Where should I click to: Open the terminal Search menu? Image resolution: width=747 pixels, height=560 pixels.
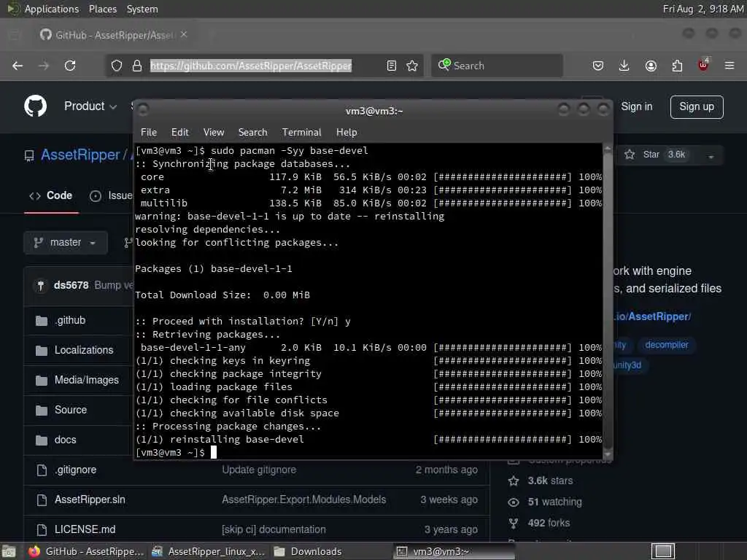click(252, 133)
